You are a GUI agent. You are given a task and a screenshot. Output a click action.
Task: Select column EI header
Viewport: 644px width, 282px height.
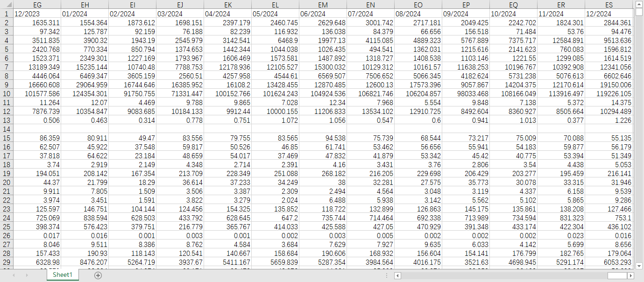(132, 5)
